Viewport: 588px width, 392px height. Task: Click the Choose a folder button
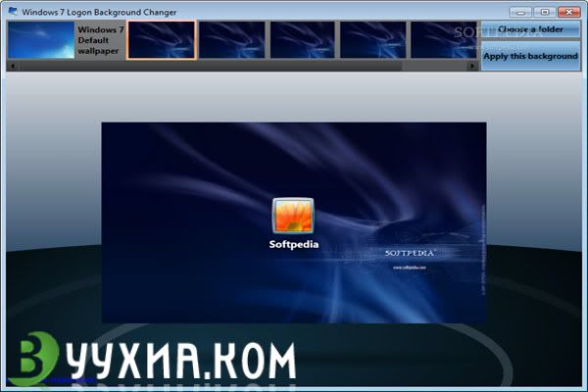[x=530, y=28]
